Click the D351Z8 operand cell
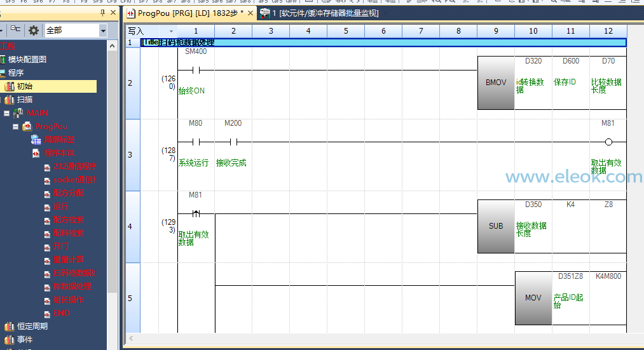The height and width of the screenshot is (350, 644). (x=571, y=298)
